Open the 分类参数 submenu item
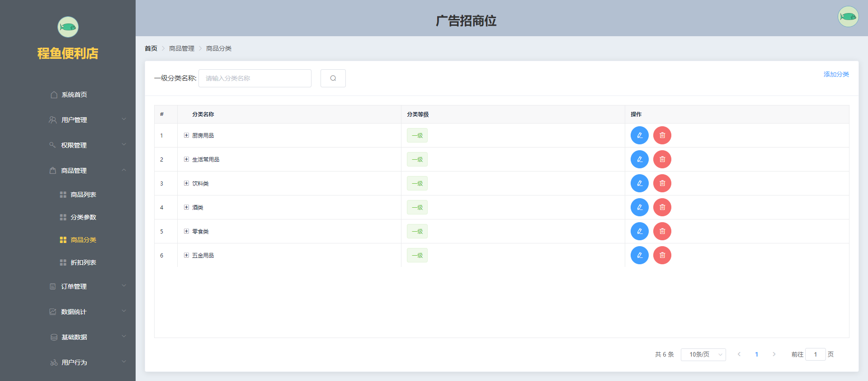 pos(68,217)
